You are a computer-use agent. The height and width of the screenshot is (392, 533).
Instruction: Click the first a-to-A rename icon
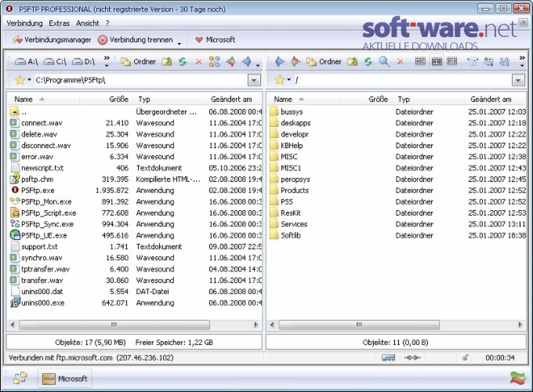[488, 61]
